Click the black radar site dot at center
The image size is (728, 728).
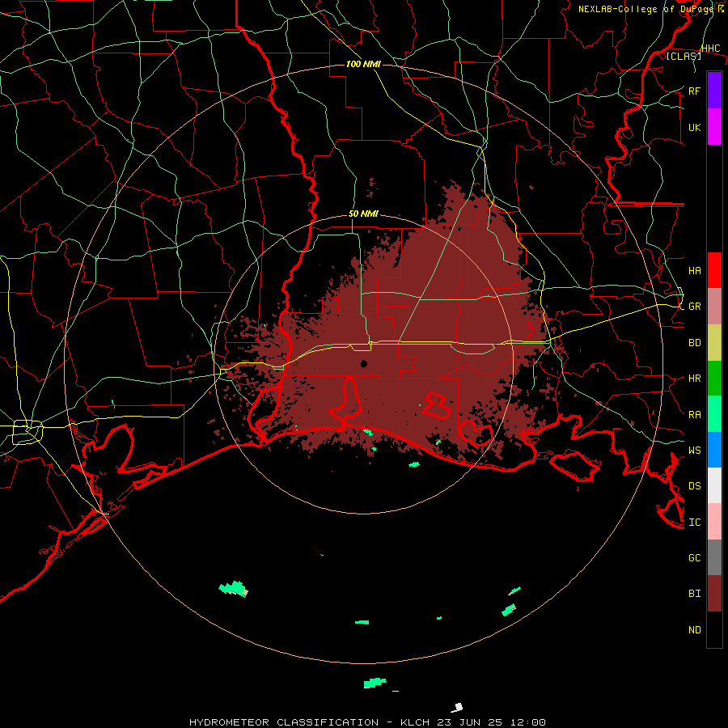point(364,363)
